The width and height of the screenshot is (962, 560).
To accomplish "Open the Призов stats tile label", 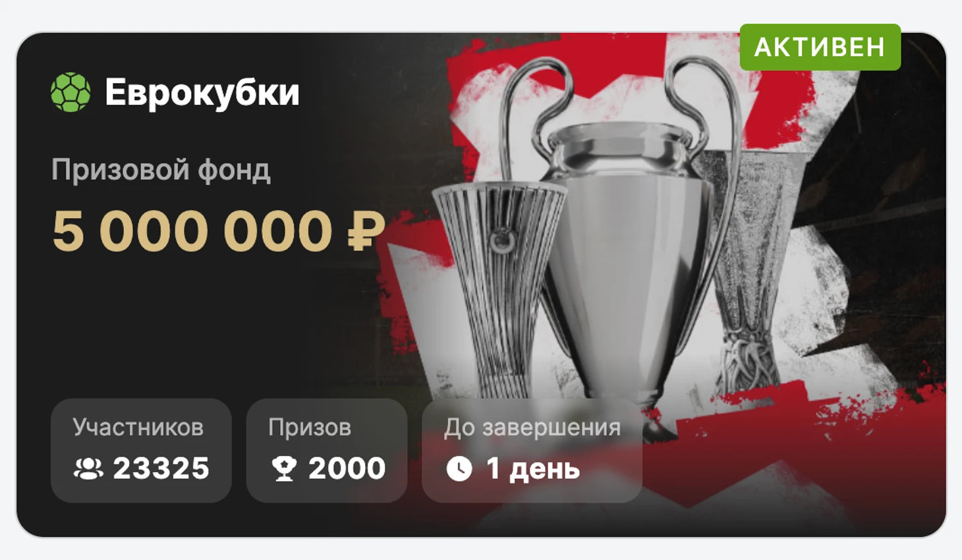I will point(310,428).
